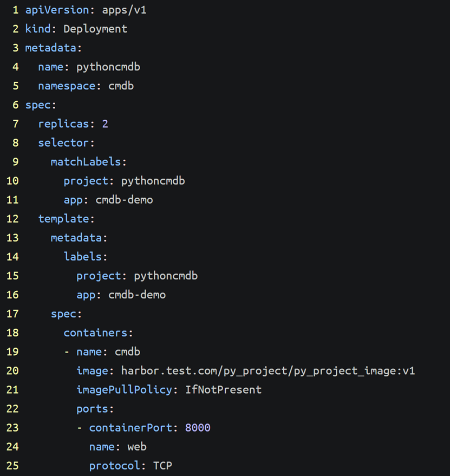The image size is (450, 476).
Task: Select the value 'apps/v1'
Action: pos(124,10)
